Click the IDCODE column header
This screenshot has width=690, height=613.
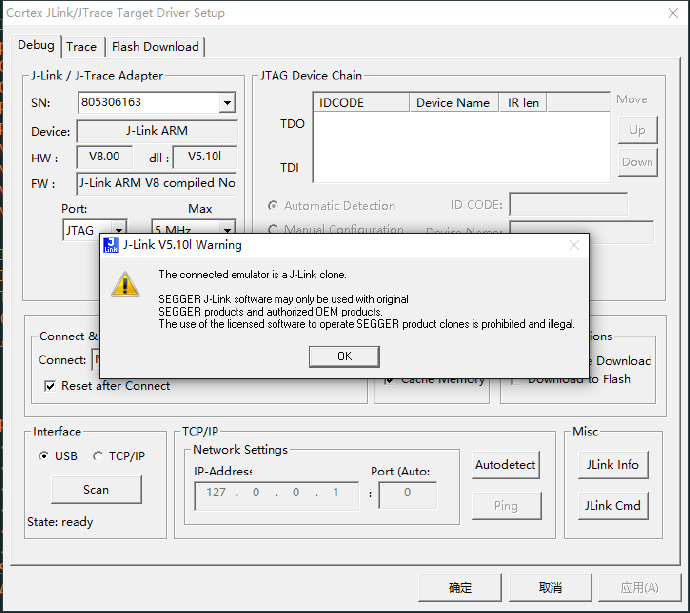tap(361, 103)
